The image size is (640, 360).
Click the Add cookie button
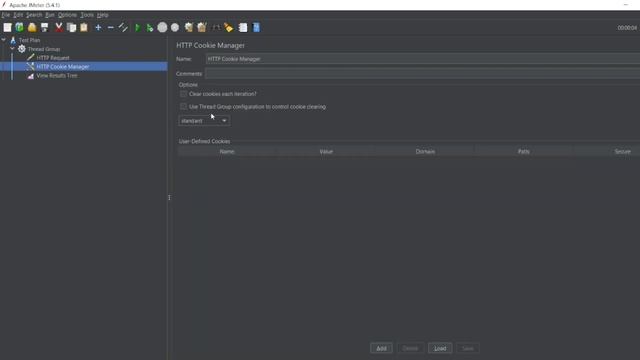point(381,348)
